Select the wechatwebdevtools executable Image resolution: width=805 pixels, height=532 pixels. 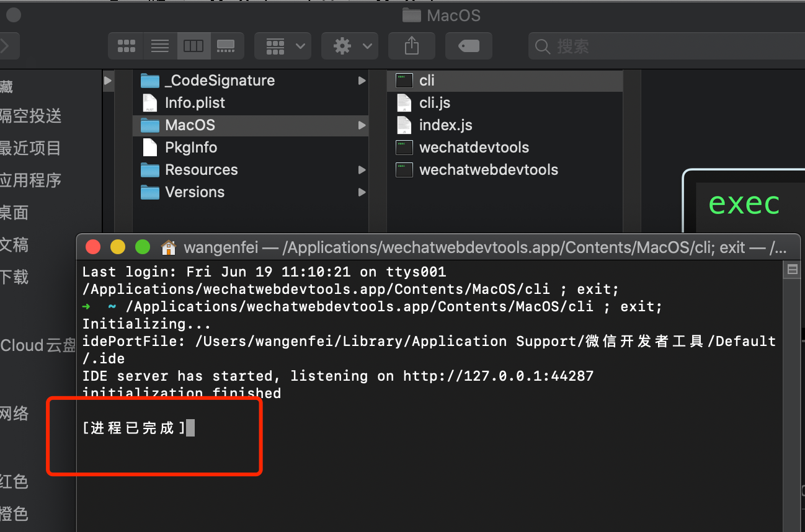[x=505, y=170]
